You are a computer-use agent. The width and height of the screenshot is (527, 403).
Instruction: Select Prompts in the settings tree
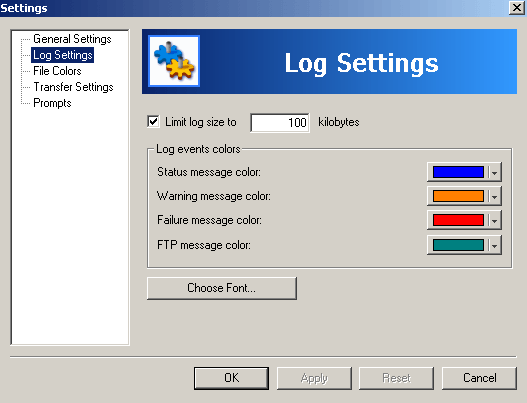(52, 103)
